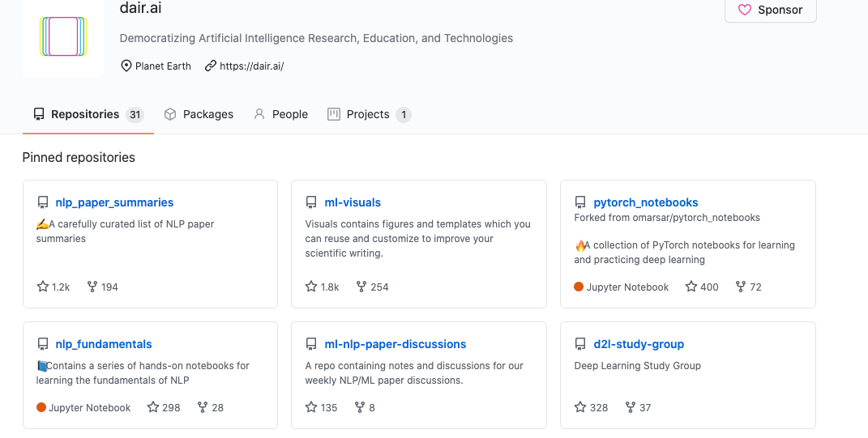Click the star icon on pytorch_notebooks
868x438 pixels.
pos(691,287)
